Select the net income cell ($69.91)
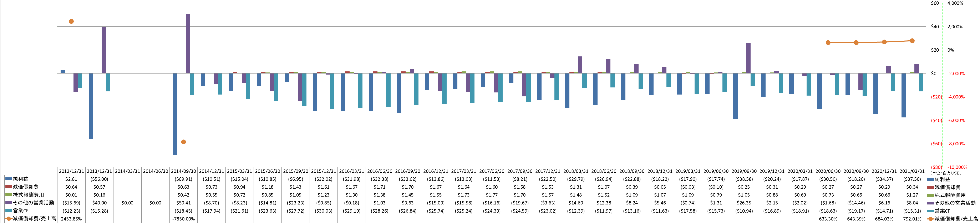 [x=183, y=179]
